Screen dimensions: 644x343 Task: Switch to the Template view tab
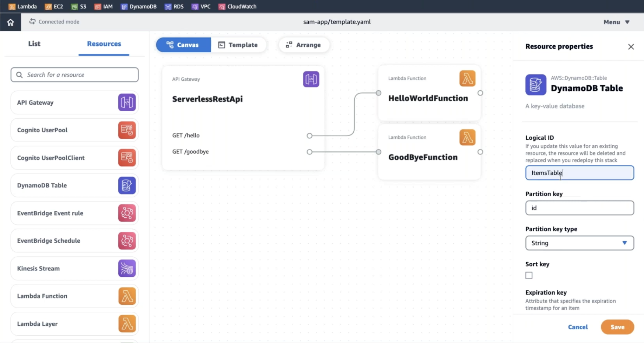(x=238, y=45)
